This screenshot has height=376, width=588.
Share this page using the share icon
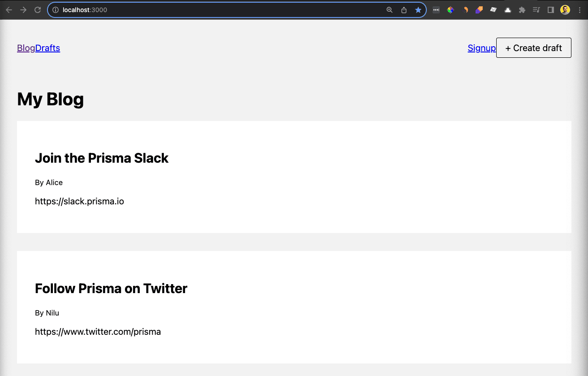[404, 10]
